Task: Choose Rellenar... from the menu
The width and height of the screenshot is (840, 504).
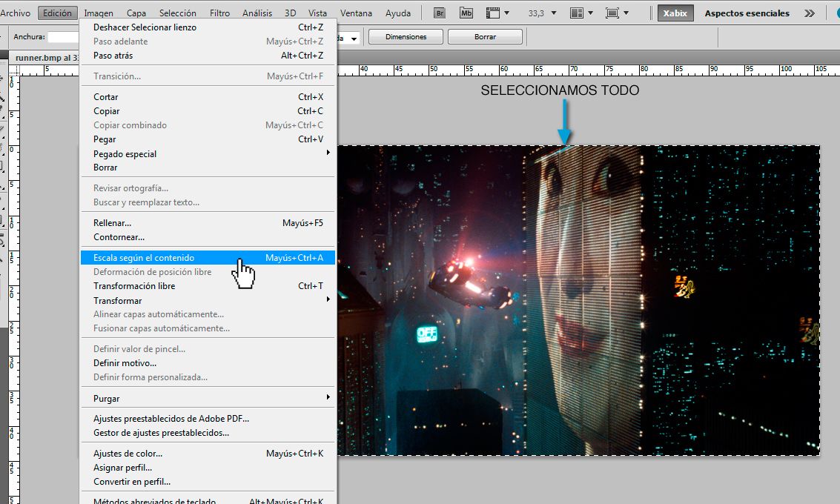Action: (208, 223)
